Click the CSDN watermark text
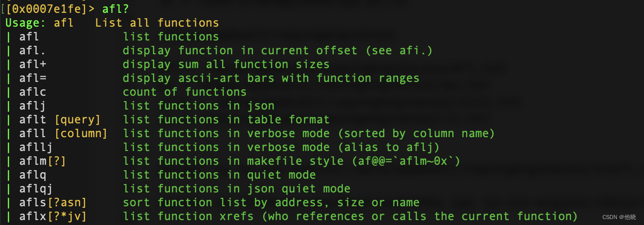 [621, 217]
